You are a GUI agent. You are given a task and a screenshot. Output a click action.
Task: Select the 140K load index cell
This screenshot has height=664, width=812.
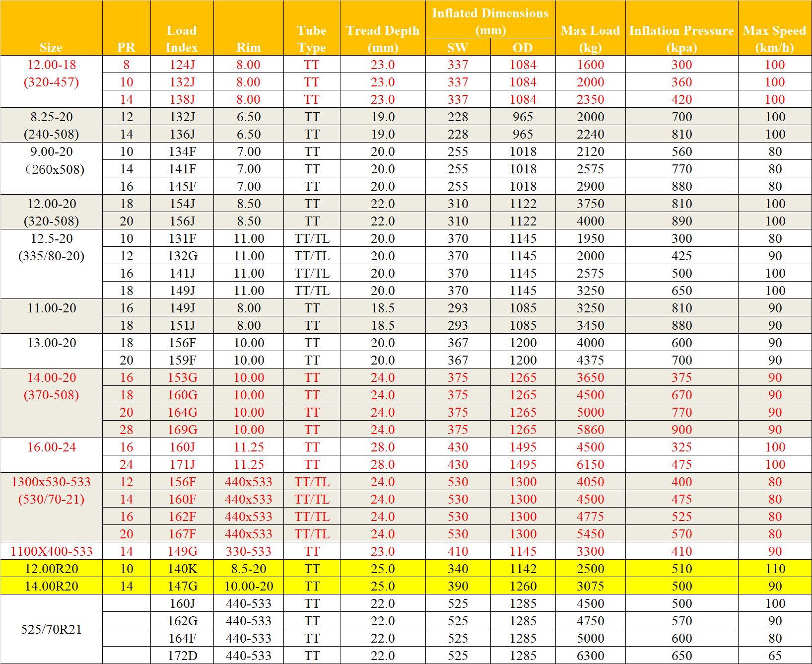(182, 569)
